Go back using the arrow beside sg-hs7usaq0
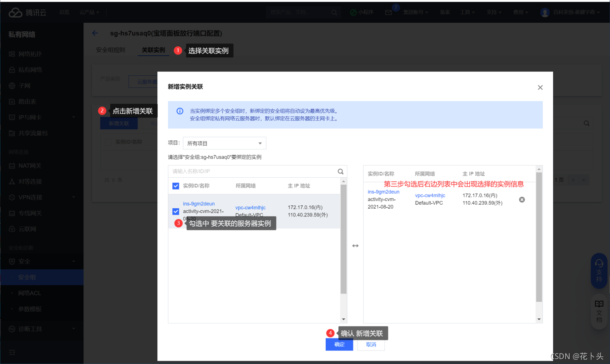Screen dimensions: 610x364 click(x=95, y=33)
